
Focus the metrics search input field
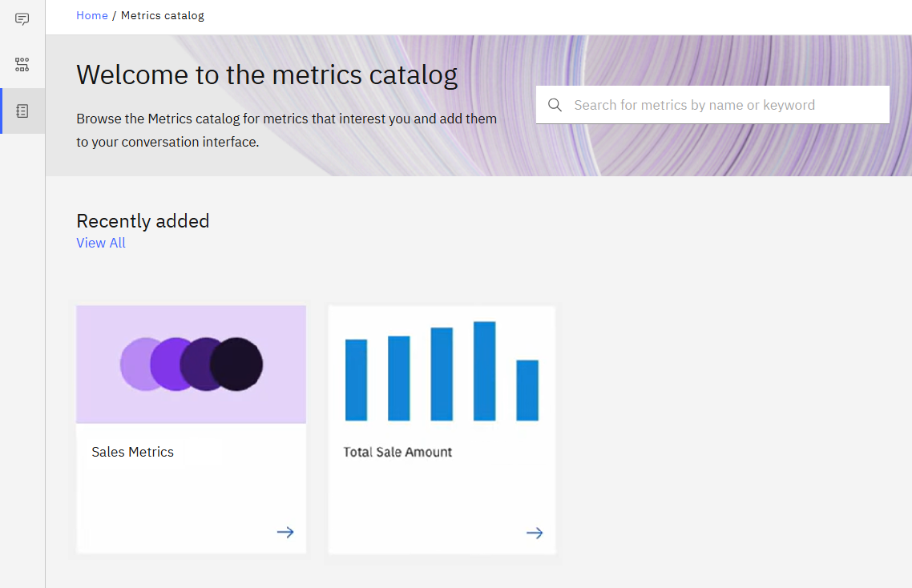pyautogui.click(x=721, y=105)
